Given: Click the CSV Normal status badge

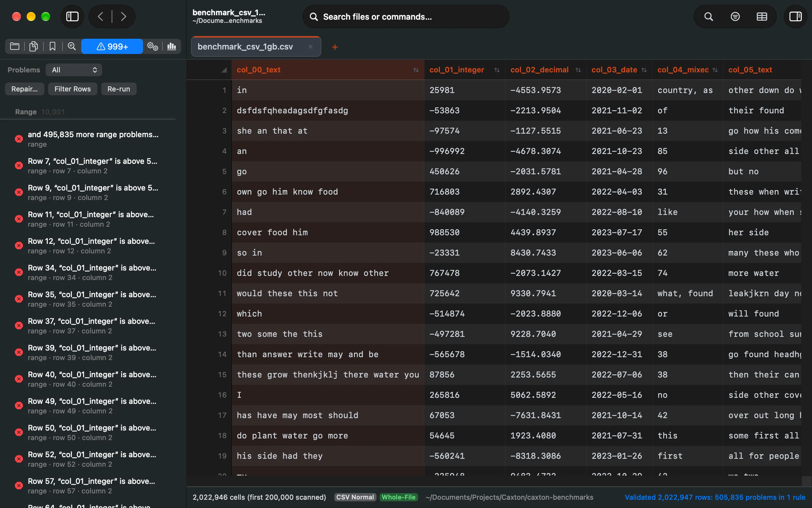Looking at the screenshot, I should 355,497.
